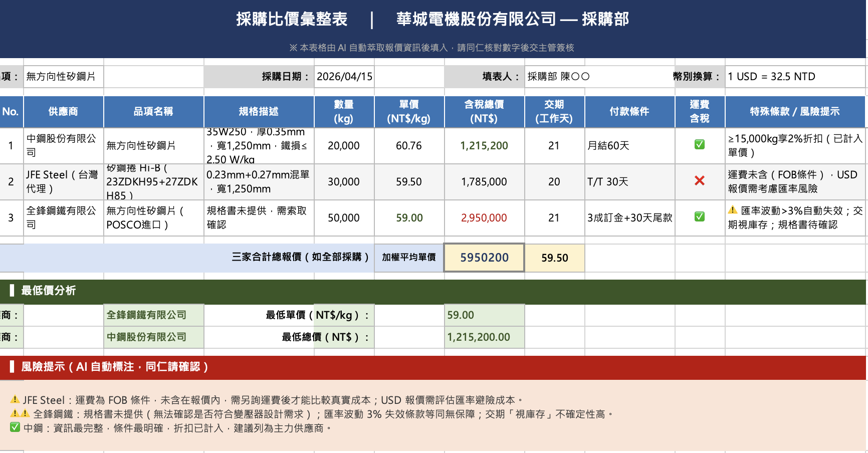
Task: Select the 三家合計總報價 label cell
Action: point(187,258)
